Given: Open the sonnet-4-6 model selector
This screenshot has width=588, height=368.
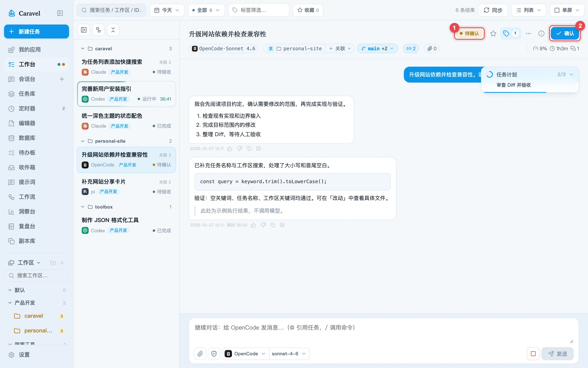Looking at the screenshot, I should pyautogui.click(x=289, y=354).
